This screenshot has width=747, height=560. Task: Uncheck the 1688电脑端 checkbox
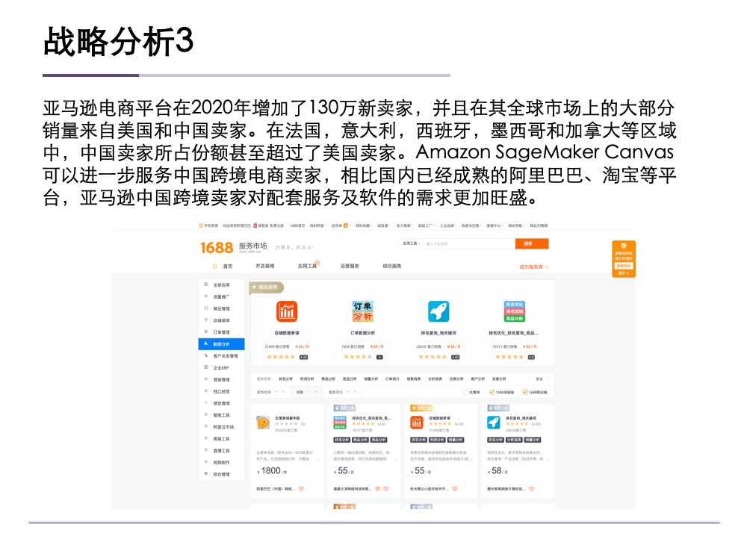tap(491, 391)
